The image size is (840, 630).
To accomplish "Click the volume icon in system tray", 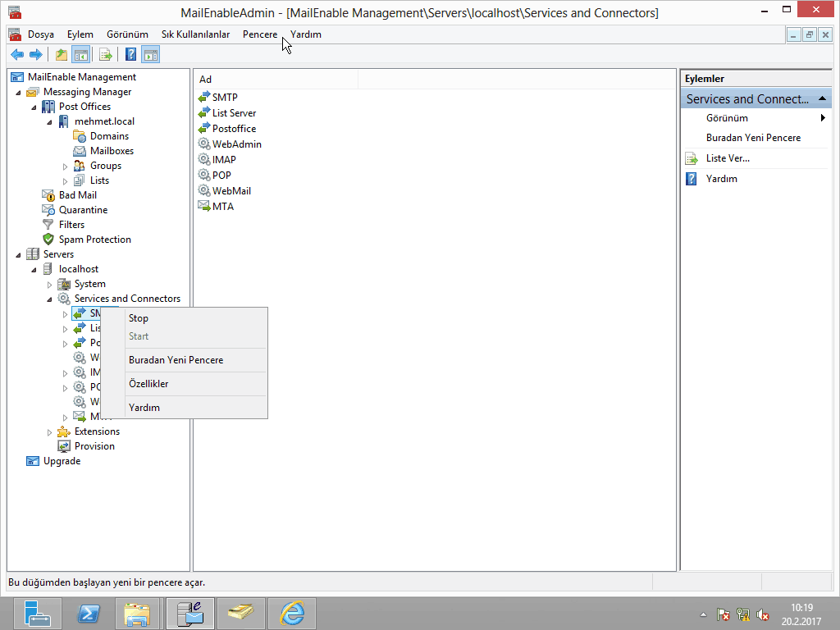I will [x=762, y=614].
